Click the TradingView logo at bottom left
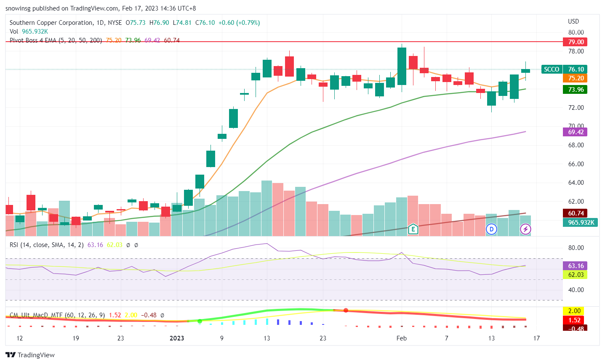This screenshot has width=605, height=364. click(30, 355)
